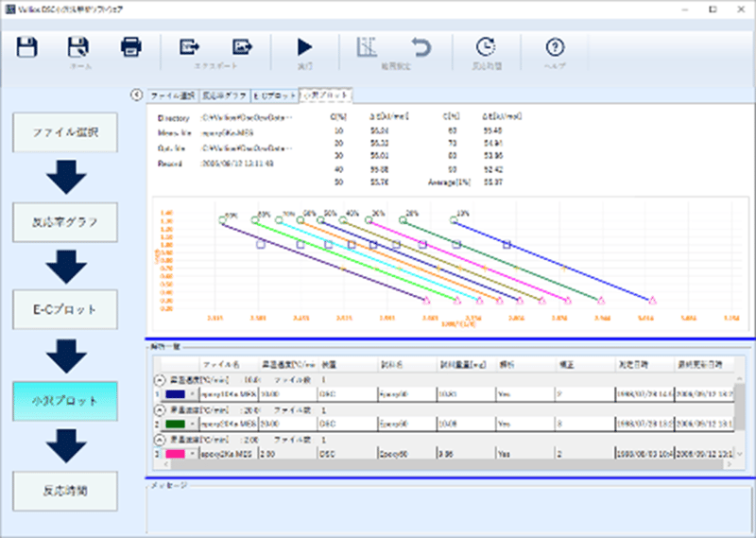Click the range setting graph icon

[x=367, y=47]
